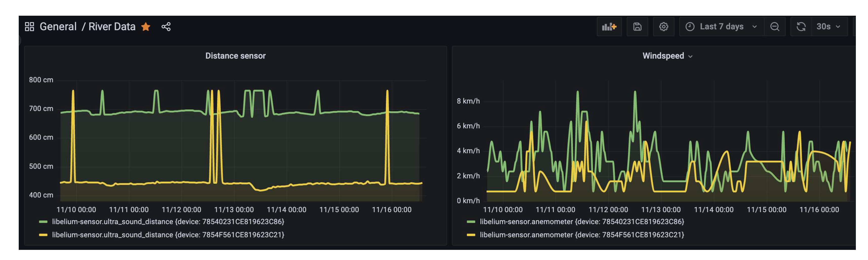Toggle green ultra_sound_distance series 78540231CE819623C86
This screenshot has width=868, height=260.
click(x=168, y=221)
